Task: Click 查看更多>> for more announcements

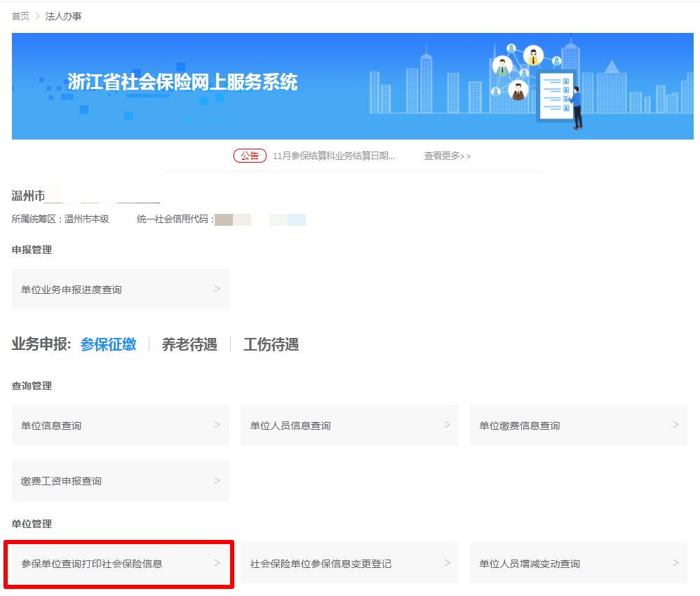Action: [x=447, y=156]
